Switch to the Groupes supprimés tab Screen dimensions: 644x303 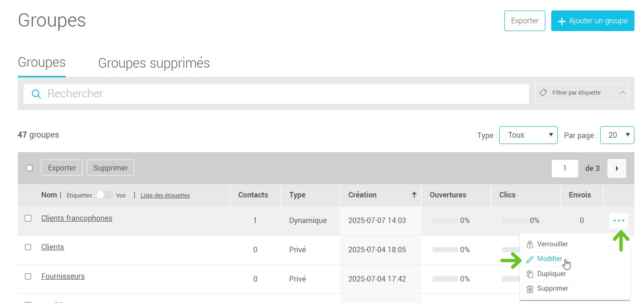tap(154, 63)
